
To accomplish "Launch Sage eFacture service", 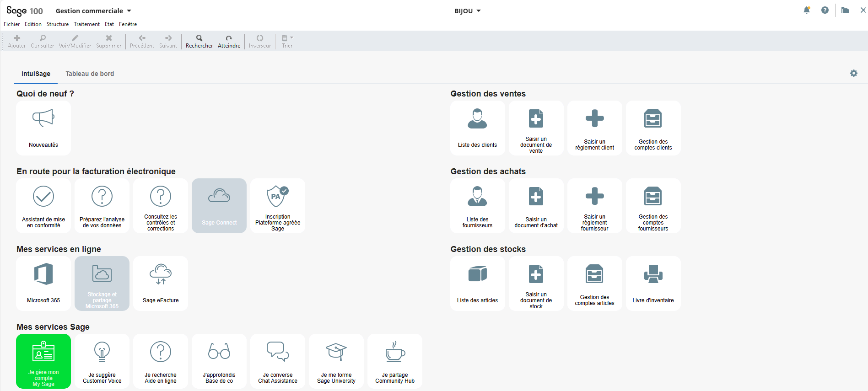I will click(161, 283).
